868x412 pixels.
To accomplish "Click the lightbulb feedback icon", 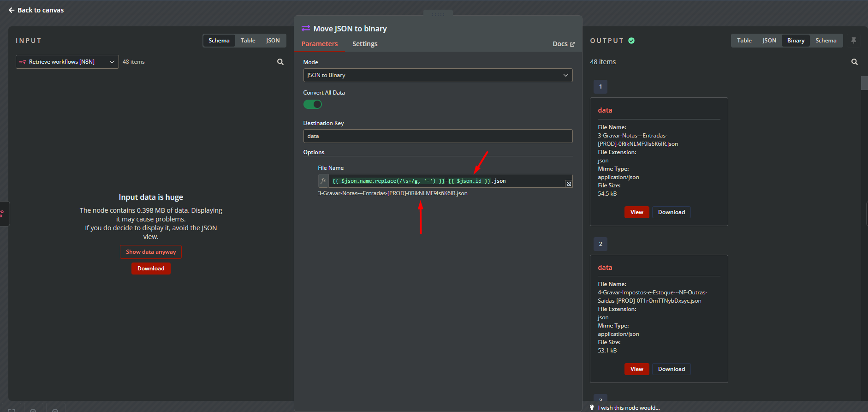I will pyautogui.click(x=592, y=407).
